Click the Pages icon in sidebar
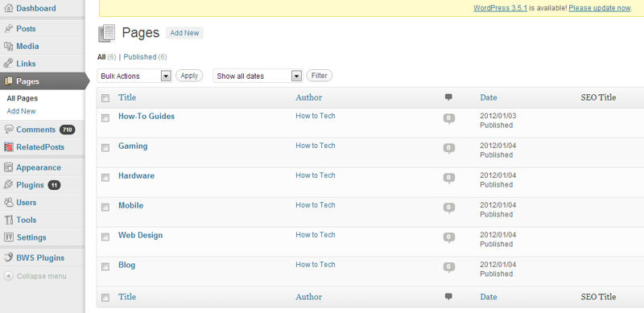The height and width of the screenshot is (313, 644). 8,81
